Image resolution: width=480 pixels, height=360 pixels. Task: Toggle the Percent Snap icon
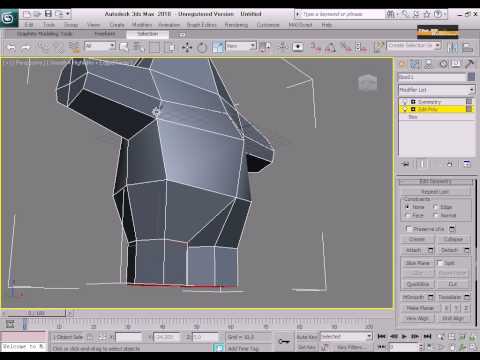tap(346, 47)
